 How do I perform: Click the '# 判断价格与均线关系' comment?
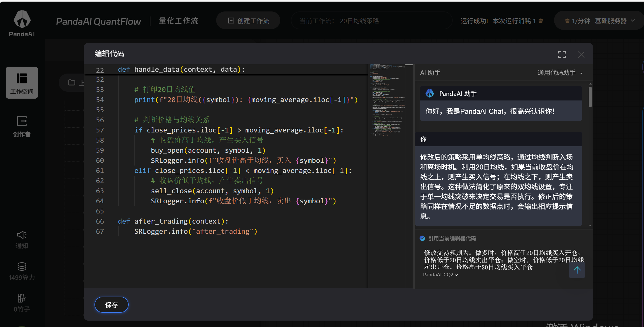coord(172,120)
